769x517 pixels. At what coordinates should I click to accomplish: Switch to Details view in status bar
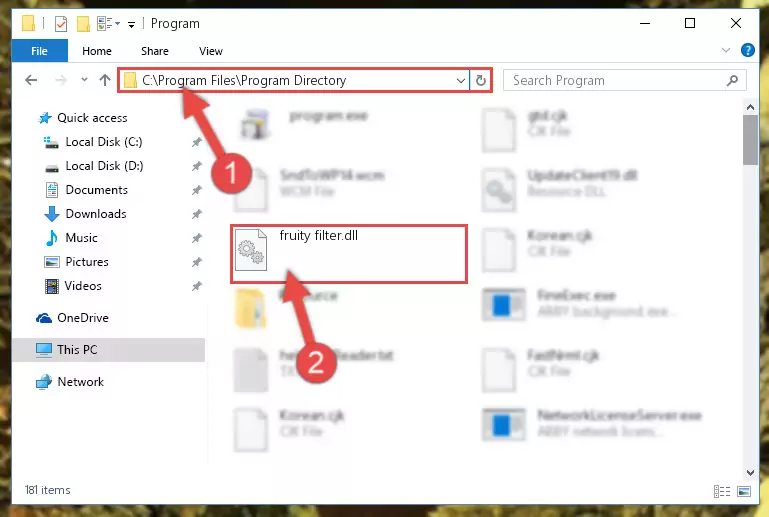pyautogui.click(x=721, y=491)
